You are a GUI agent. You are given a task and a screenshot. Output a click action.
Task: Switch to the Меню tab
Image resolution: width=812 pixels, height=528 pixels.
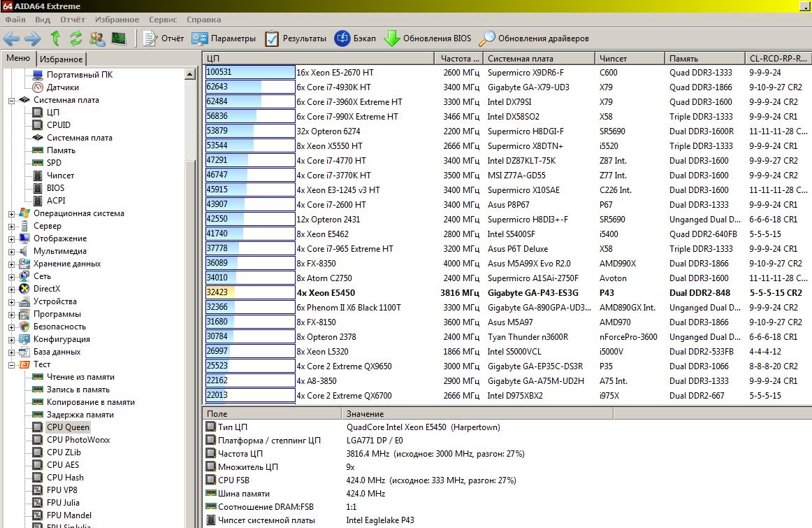click(18, 58)
